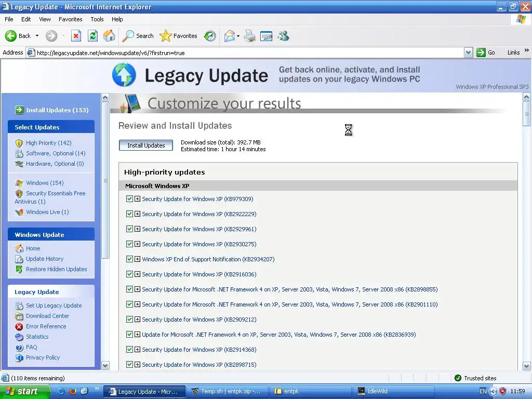Screen dimensions: 532x399
Task: Click the Forward arrow toolbar icon
Action: tap(51, 36)
